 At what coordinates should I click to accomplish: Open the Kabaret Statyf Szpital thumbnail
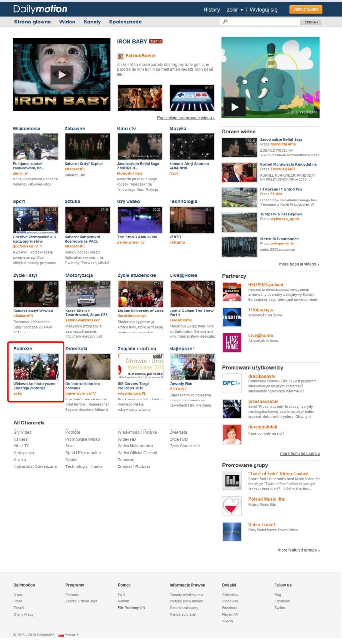[87, 147]
